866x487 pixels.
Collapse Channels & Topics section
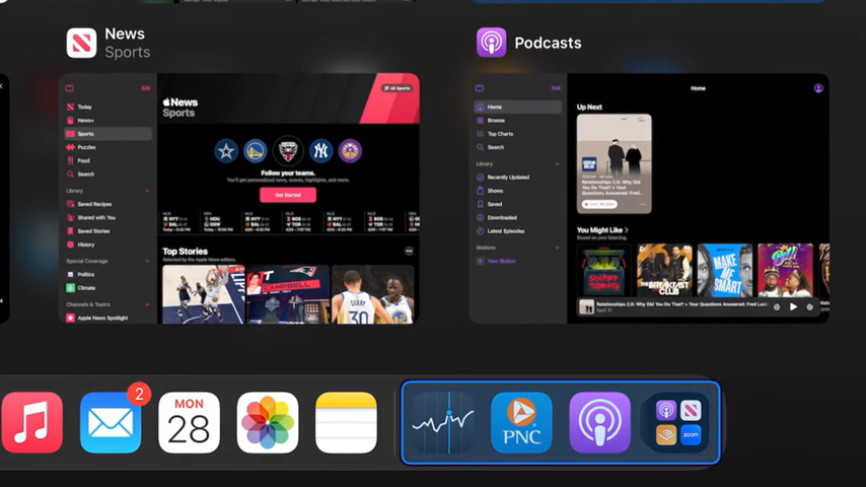pyautogui.click(x=147, y=305)
